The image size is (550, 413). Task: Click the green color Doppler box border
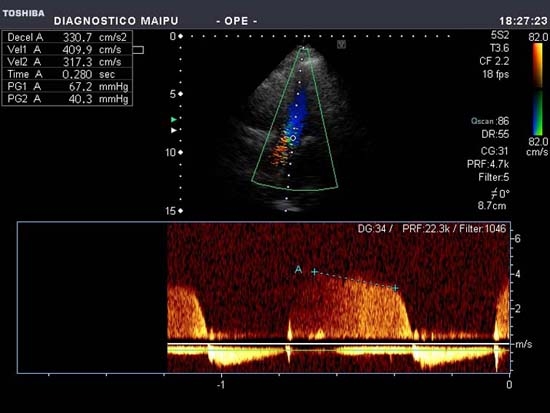point(295,119)
